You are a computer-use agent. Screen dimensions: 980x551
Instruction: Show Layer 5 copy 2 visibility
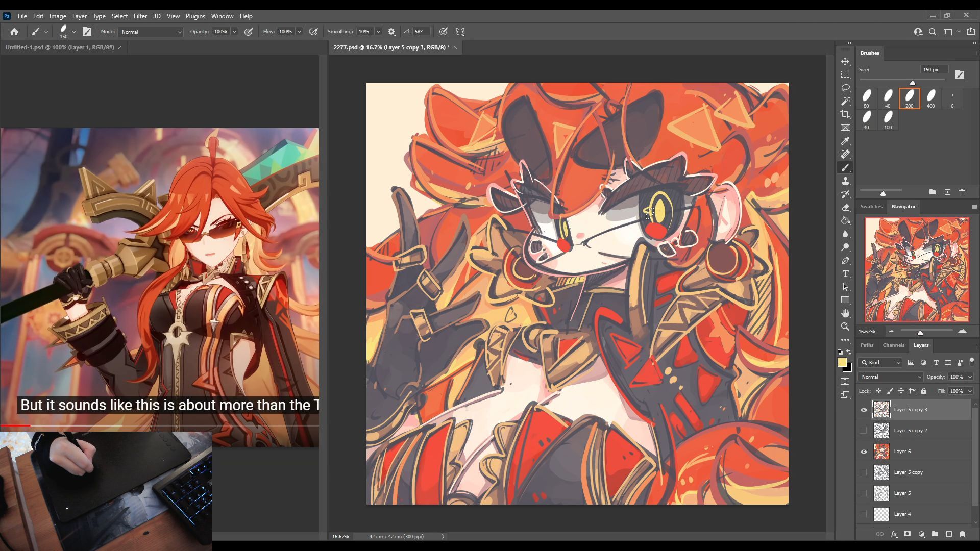(x=864, y=431)
